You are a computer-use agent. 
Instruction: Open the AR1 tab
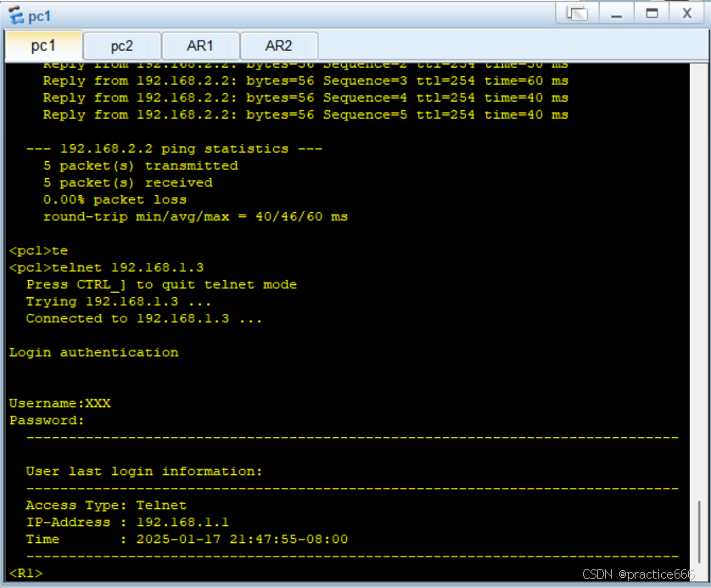point(200,46)
